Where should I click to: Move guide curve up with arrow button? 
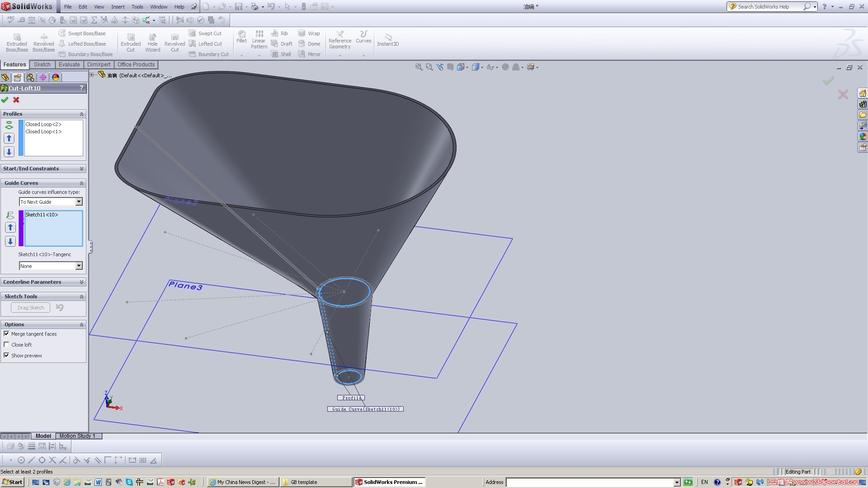point(10,228)
